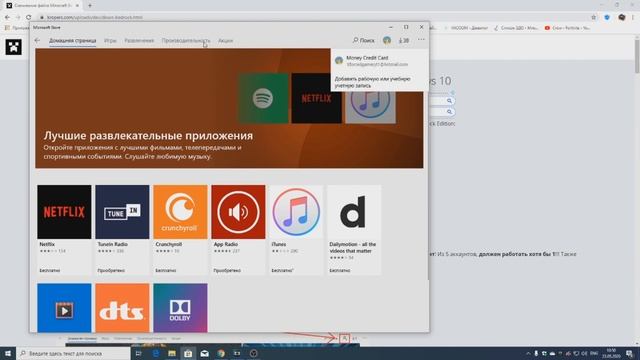This screenshot has height=360, width=640.
Task: Open the TuneIn Radio app icon
Action: click(122, 212)
